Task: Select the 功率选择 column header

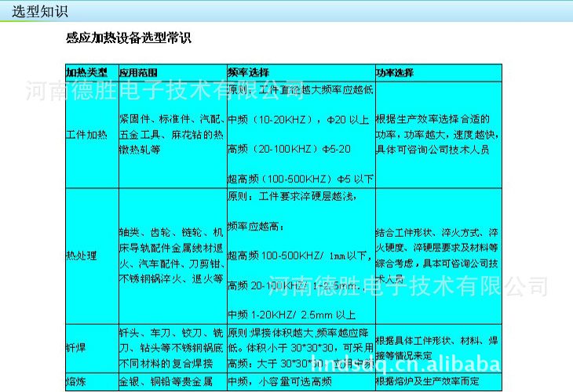Action: pyautogui.click(x=395, y=72)
